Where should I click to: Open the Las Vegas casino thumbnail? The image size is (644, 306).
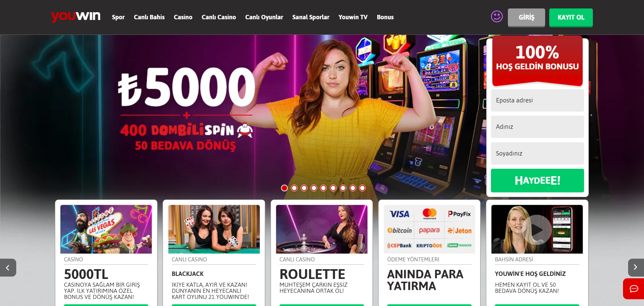(106, 229)
